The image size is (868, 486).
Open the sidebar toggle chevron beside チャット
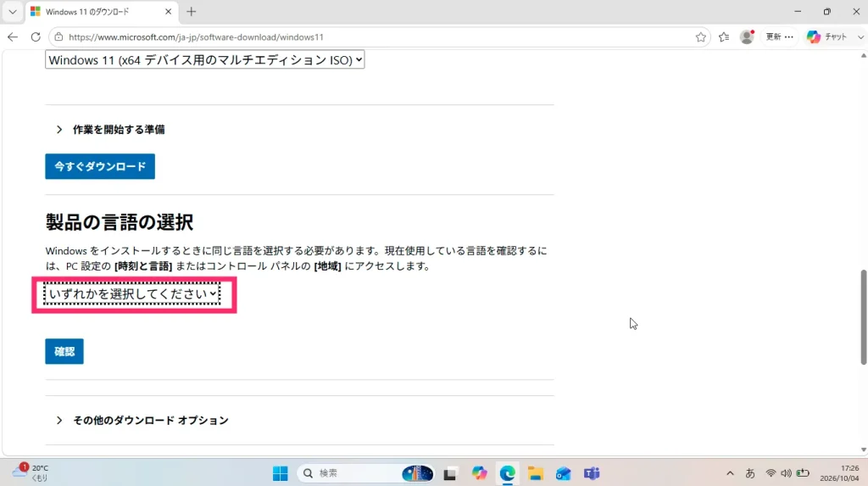[861, 37]
